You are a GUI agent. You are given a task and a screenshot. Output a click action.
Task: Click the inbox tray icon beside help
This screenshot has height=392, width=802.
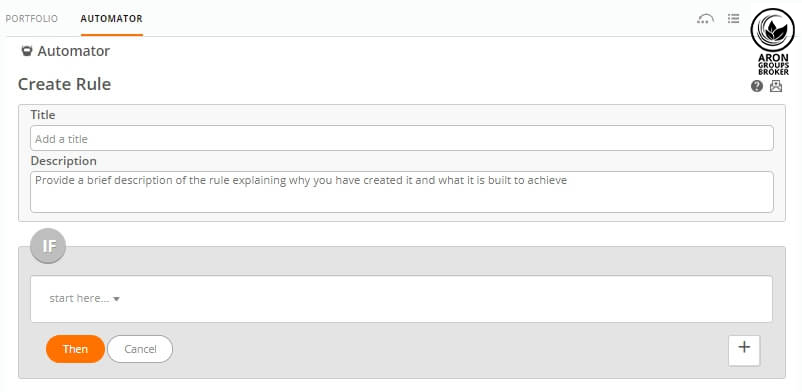776,86
